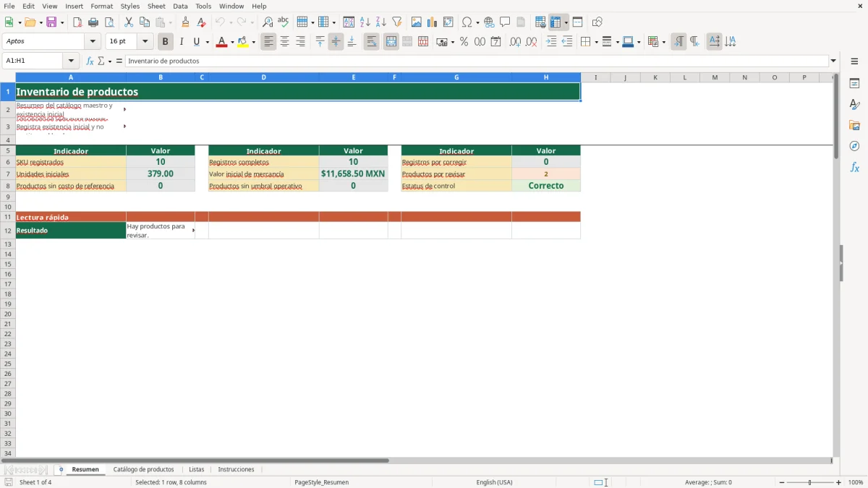Open background color dropdown arrow
868x488 pixels.
253,42
